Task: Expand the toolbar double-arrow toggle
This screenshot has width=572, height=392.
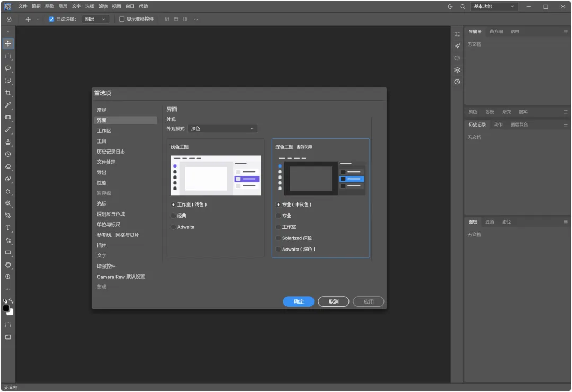Action: (x=8, y=32)
